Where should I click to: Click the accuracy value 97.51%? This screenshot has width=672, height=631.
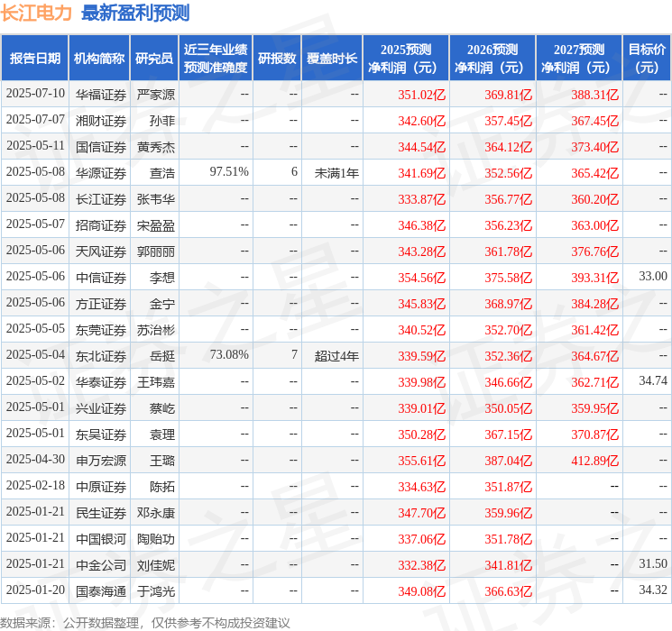pos(229,172)
